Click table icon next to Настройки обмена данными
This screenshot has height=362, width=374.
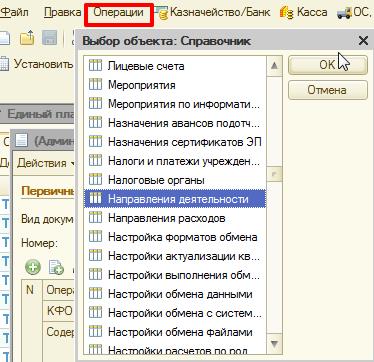pyautogui.click(x=95, y=293)
